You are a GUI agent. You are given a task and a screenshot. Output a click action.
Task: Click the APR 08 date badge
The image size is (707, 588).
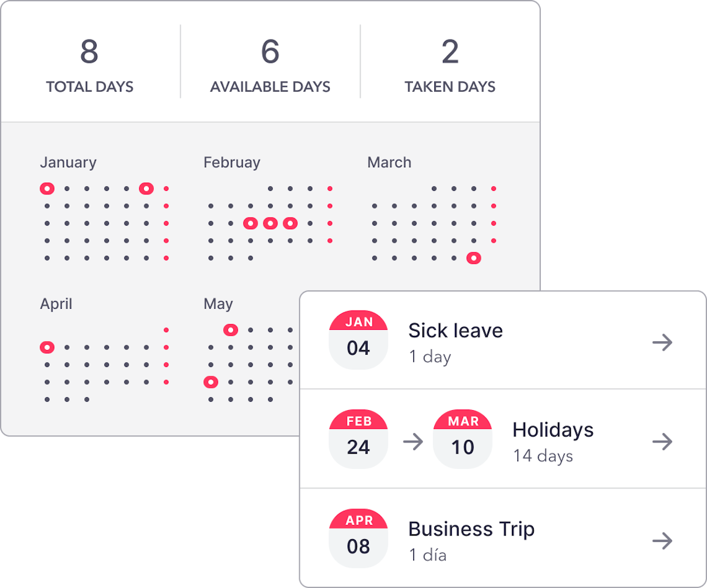[x=358, y=537]
